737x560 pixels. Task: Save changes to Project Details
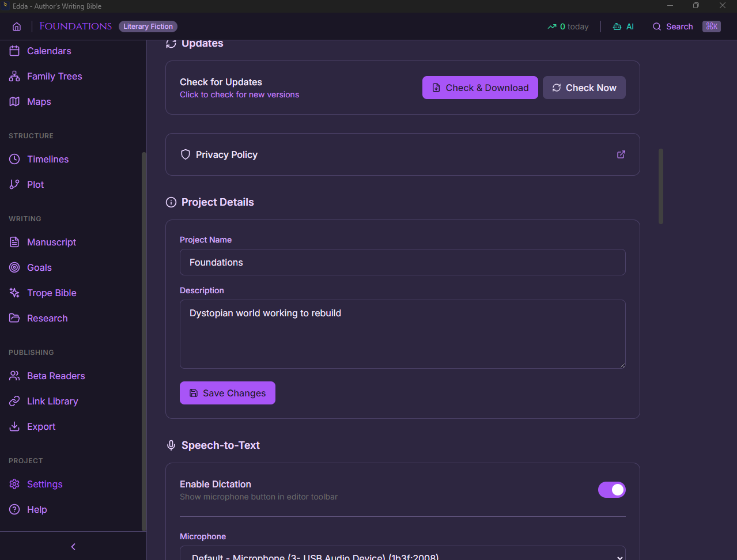(x=227, y=393)
